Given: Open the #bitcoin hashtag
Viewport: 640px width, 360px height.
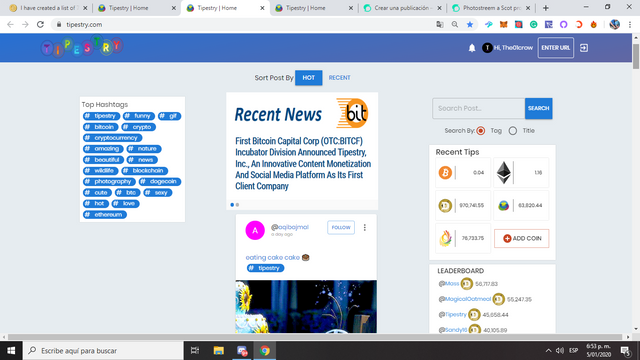Looking at the screenshot, I should point(100,127).
